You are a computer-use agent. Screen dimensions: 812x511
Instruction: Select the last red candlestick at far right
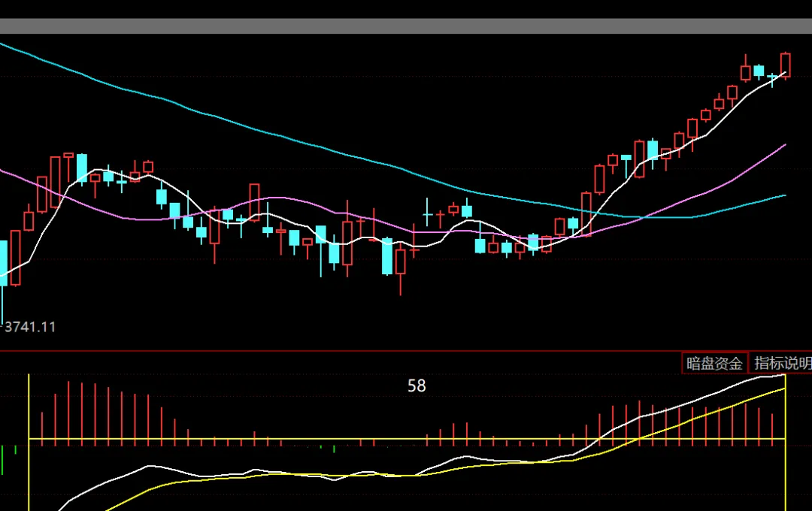pyautogui.click(x=786, y=65)
